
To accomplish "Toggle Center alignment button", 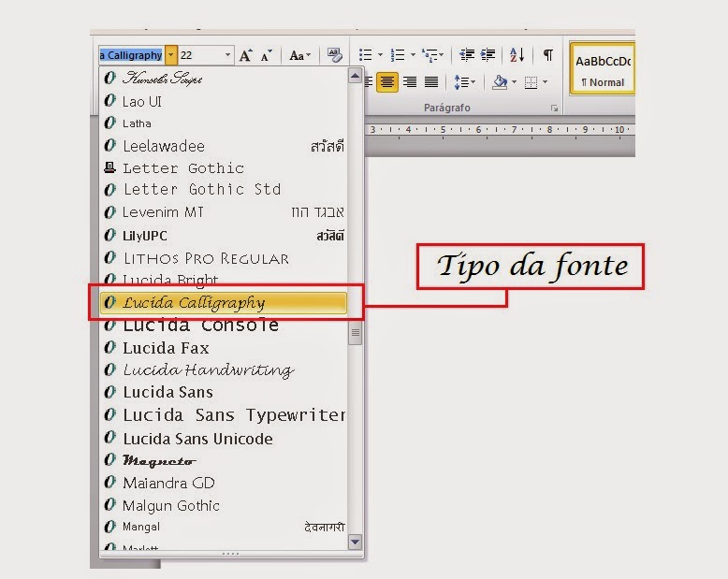I will click(387, 82).
